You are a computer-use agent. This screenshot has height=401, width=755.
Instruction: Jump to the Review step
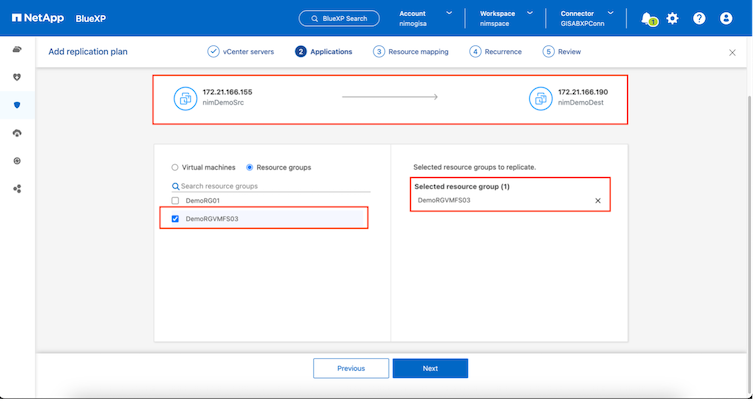pyautogui.click(x=561, y=51)
